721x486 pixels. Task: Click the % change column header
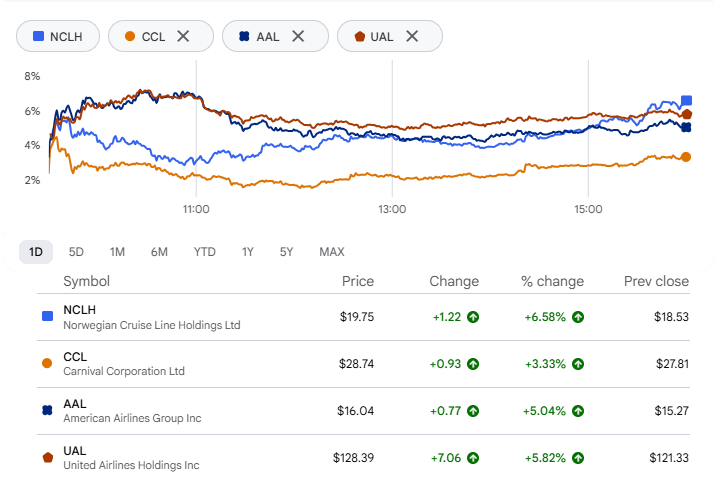pos(552,281)
